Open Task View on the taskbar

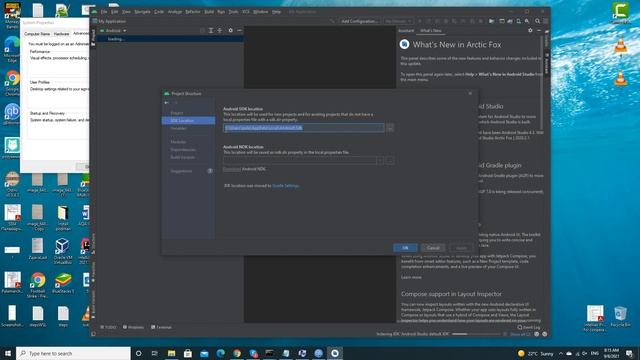point(155,353)
